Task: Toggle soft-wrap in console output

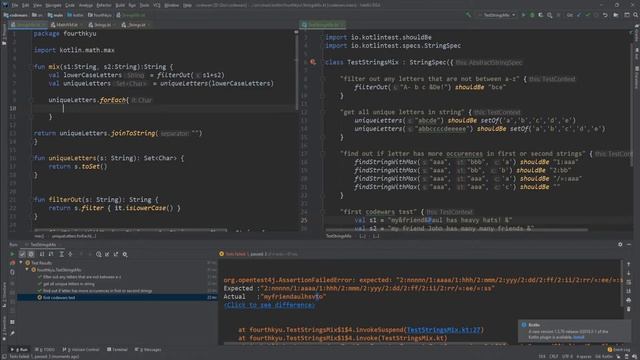Action: click(x=629, y=282)
